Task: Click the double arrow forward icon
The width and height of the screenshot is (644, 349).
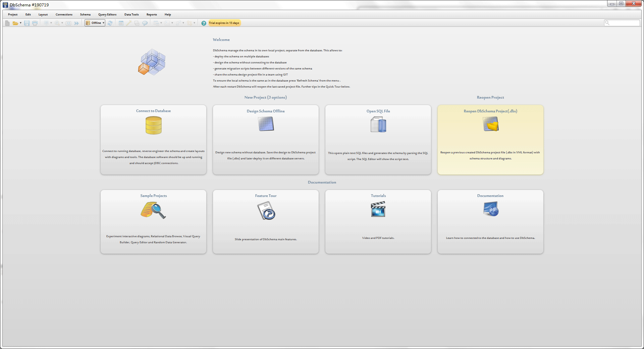Action: [x=76, y=23]
